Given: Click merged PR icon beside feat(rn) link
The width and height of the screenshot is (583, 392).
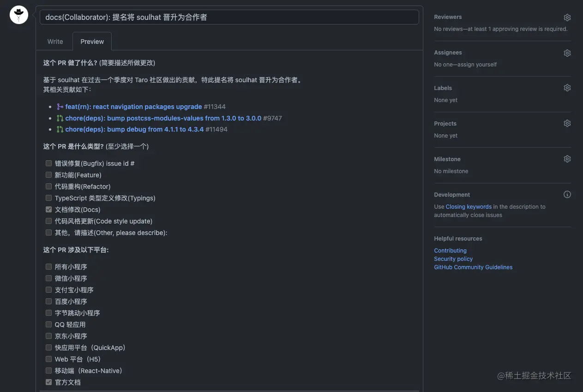Looking at the screenshot, I should [x=60, y=107].
